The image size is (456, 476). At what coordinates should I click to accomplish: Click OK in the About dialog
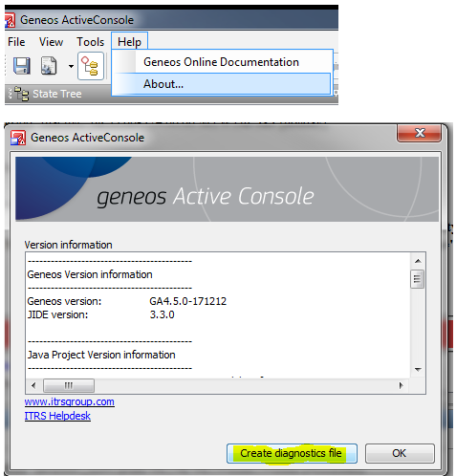point(400,453)
